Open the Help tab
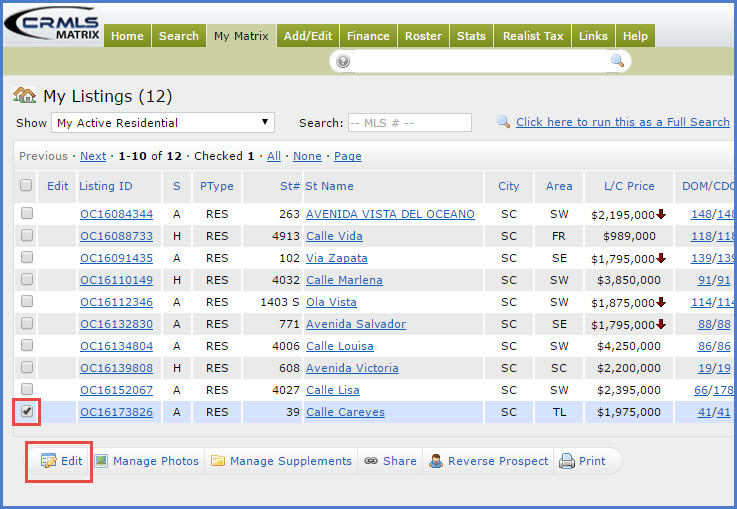Image resolution: width=737 pixels, height=509 pixels. click(635, 36)
